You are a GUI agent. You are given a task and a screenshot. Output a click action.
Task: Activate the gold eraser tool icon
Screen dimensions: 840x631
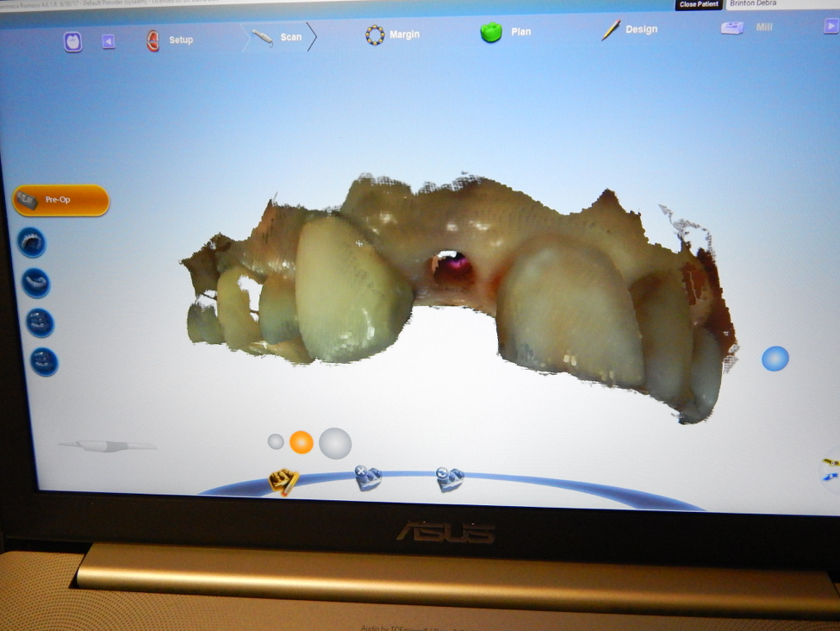point(284,479)
